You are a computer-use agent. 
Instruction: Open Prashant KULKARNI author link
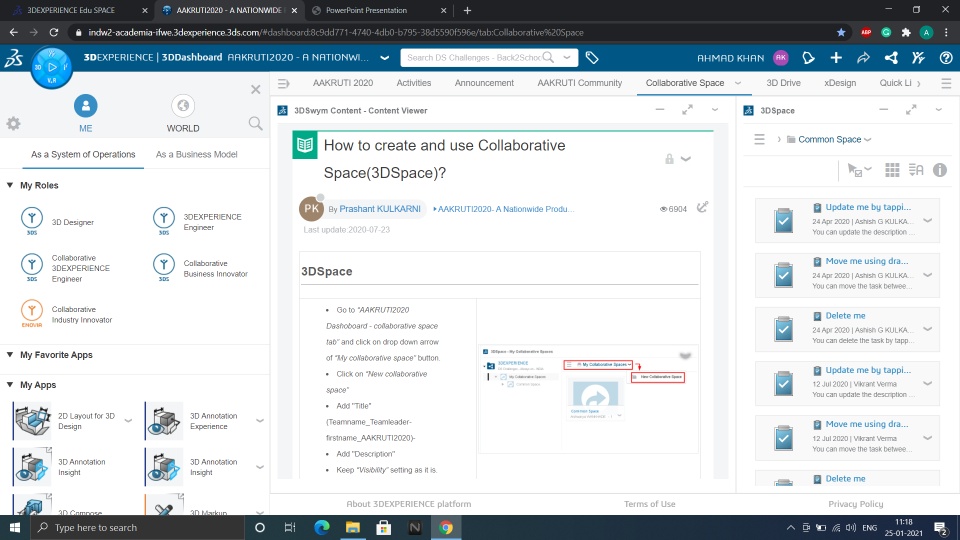pyautogui.click(x=380, y=209)
